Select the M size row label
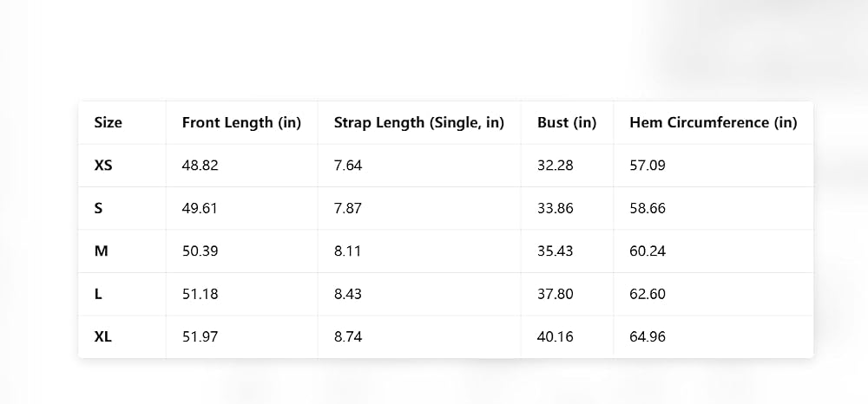Viewport: 868px width, 404px height. coord(101,251)
